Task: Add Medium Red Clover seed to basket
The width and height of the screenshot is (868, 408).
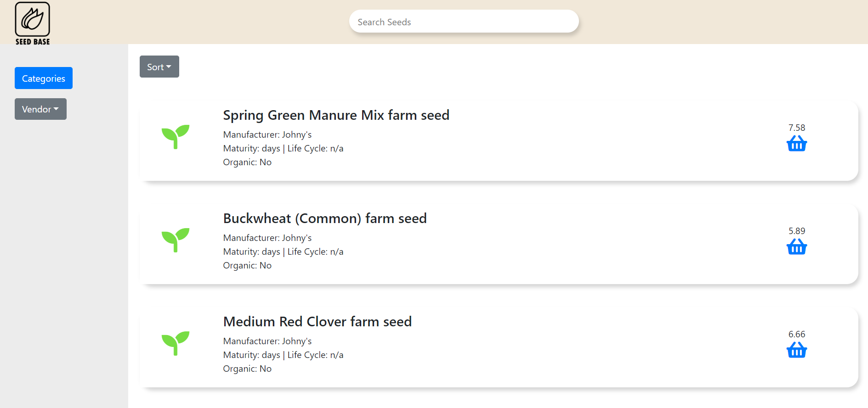Action: 796,350
